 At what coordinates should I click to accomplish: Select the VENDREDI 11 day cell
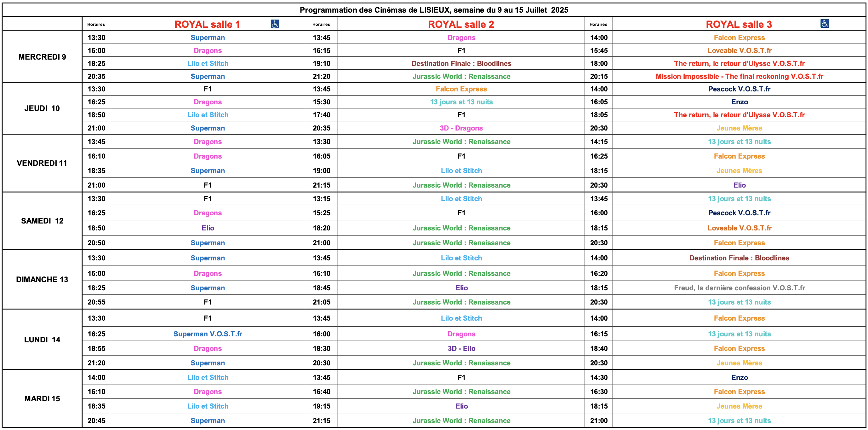point(42,163)
